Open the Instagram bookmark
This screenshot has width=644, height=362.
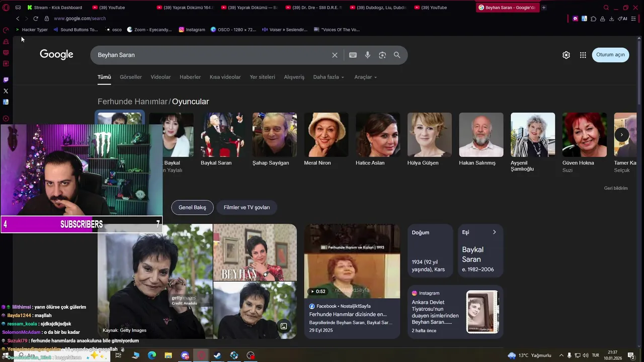(x=192, y=30)
